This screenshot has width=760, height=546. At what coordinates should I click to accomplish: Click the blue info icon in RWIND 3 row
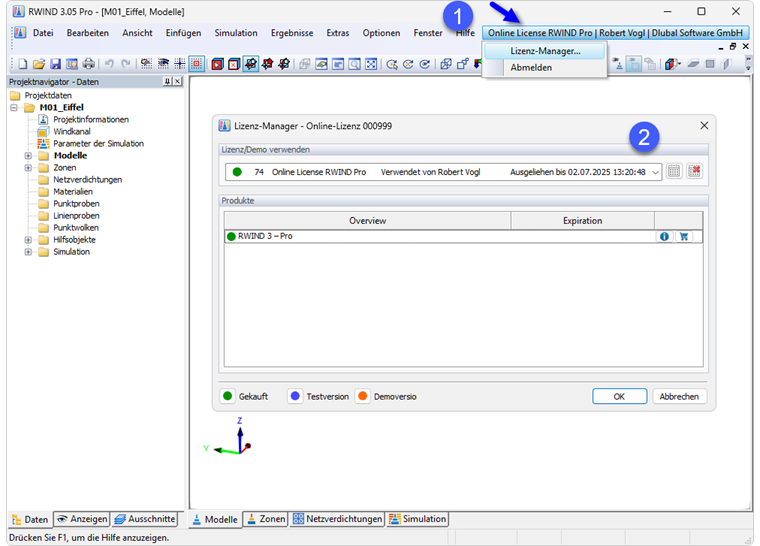tap(664, 236)
